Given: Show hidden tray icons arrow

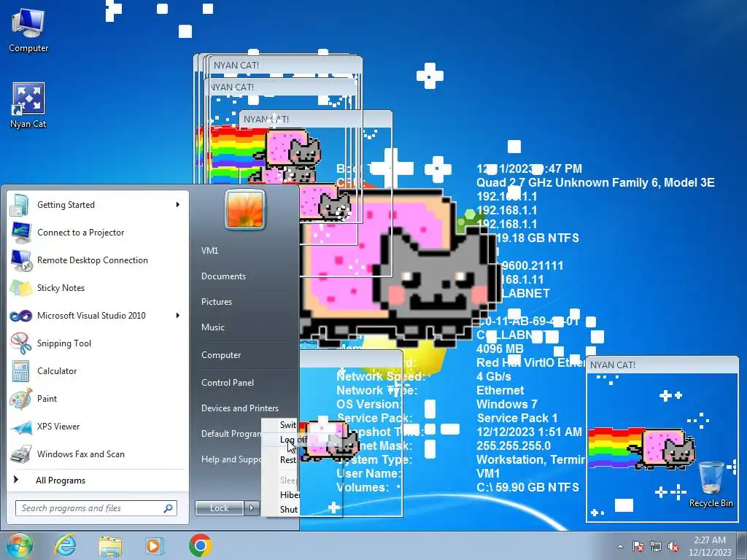Looking at the screenshot, I should [x=620, y=546].
